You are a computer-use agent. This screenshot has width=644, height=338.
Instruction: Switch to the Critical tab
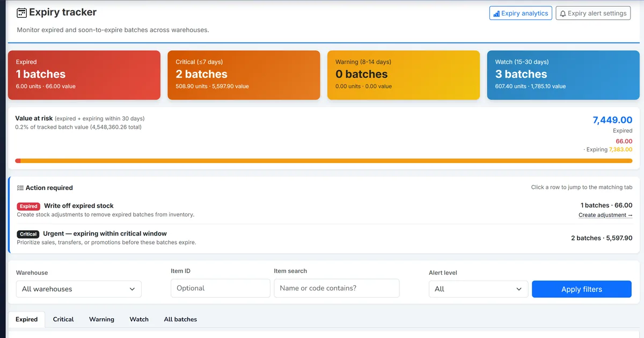(x=63, y=319)
